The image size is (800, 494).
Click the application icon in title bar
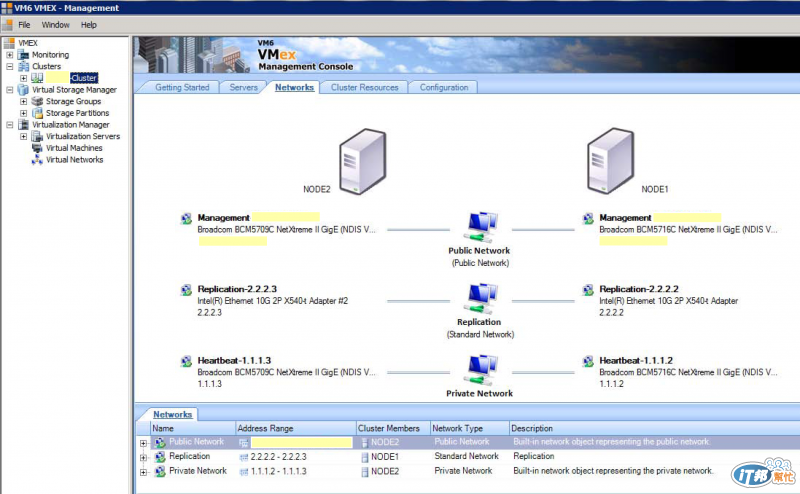[x=6, y=8]
